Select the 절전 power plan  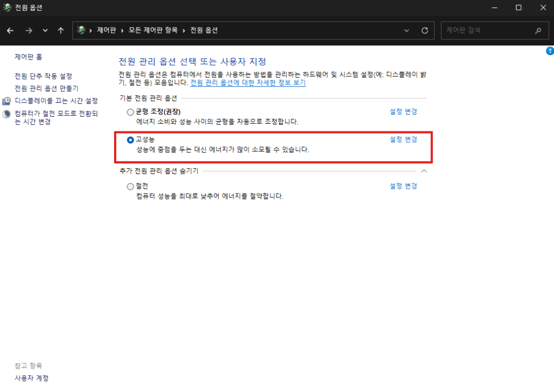point(130,186)
